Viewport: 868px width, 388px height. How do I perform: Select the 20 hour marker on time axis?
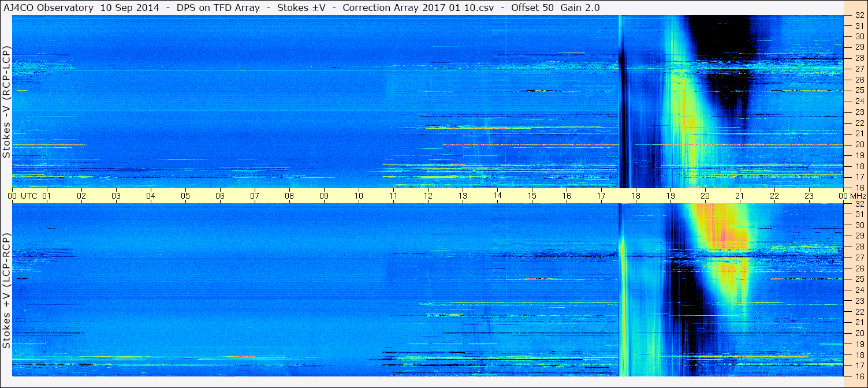pos(705,196)
